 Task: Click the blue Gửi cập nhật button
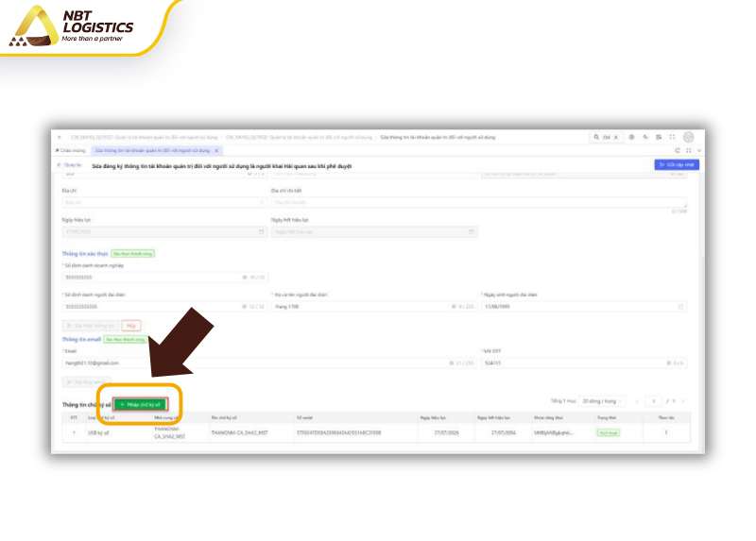click(677, 165)
